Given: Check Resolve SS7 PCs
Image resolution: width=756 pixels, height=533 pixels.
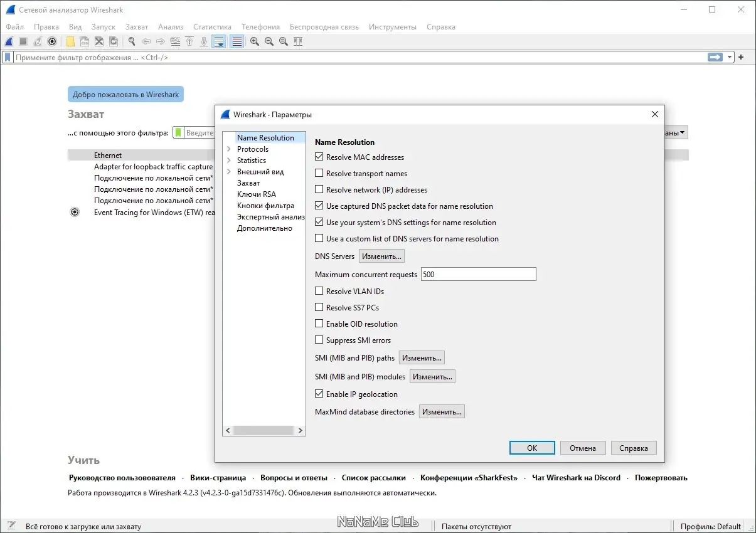Looking at the screenshot, I should 319,308.
